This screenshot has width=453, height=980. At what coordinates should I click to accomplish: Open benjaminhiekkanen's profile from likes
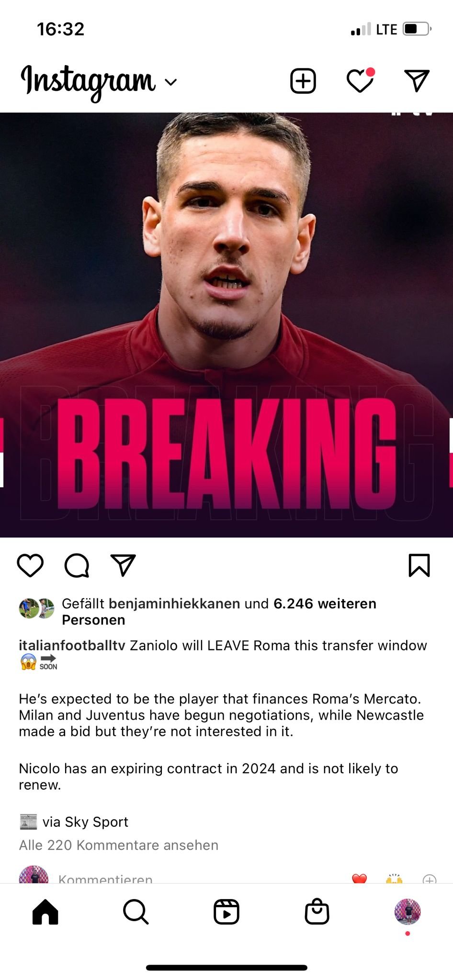point(174,604)
